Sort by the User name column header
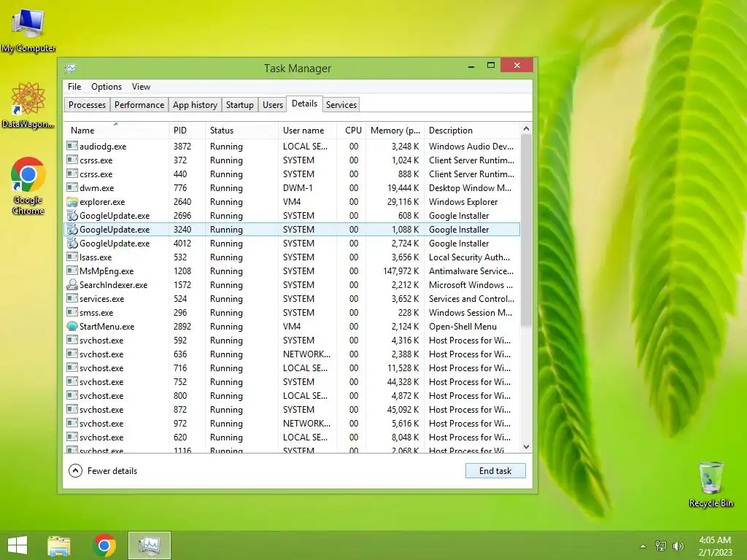Viewport: 747px width, 560px height. click(307, 130)
